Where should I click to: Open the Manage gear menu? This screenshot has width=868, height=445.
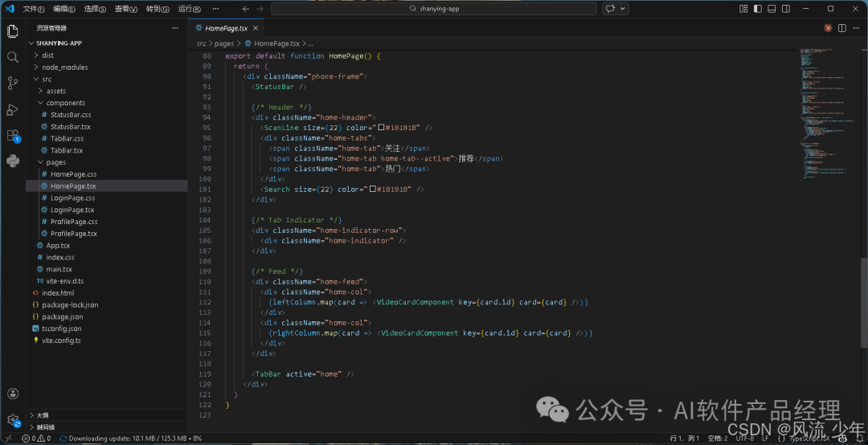point(13,420)
